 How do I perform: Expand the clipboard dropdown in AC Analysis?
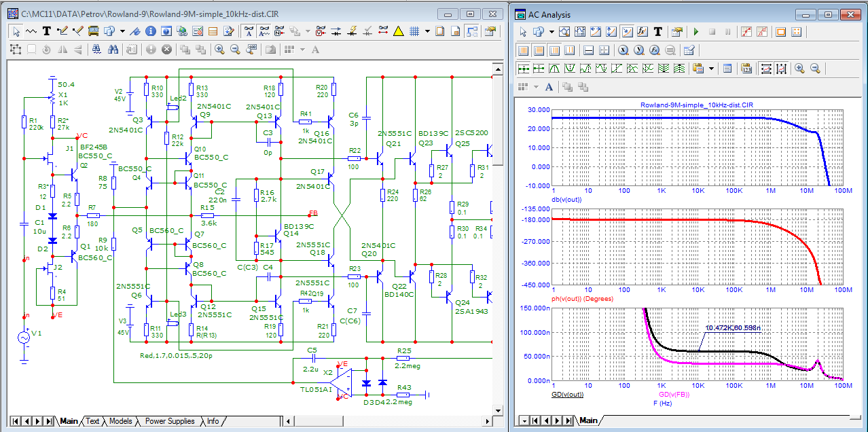(711, 68)
